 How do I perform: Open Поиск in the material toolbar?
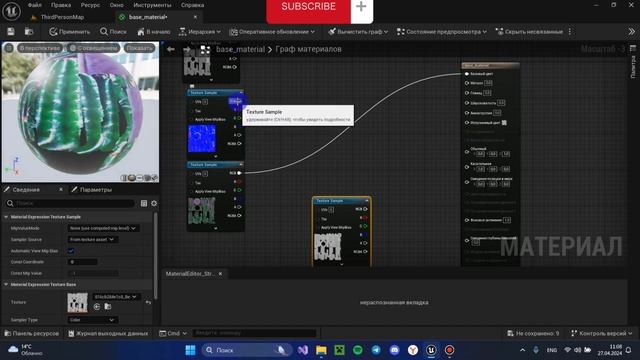(113, 31)
